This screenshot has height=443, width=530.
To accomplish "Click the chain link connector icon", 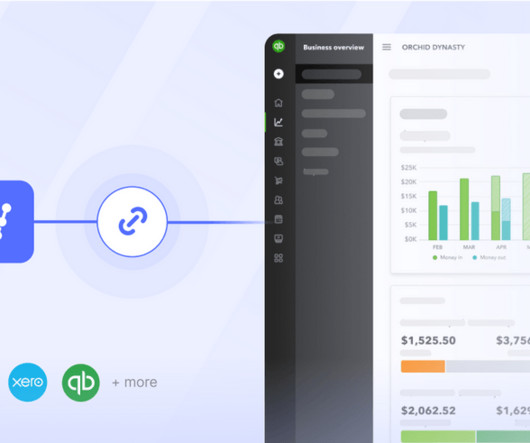I will [132, 222].
